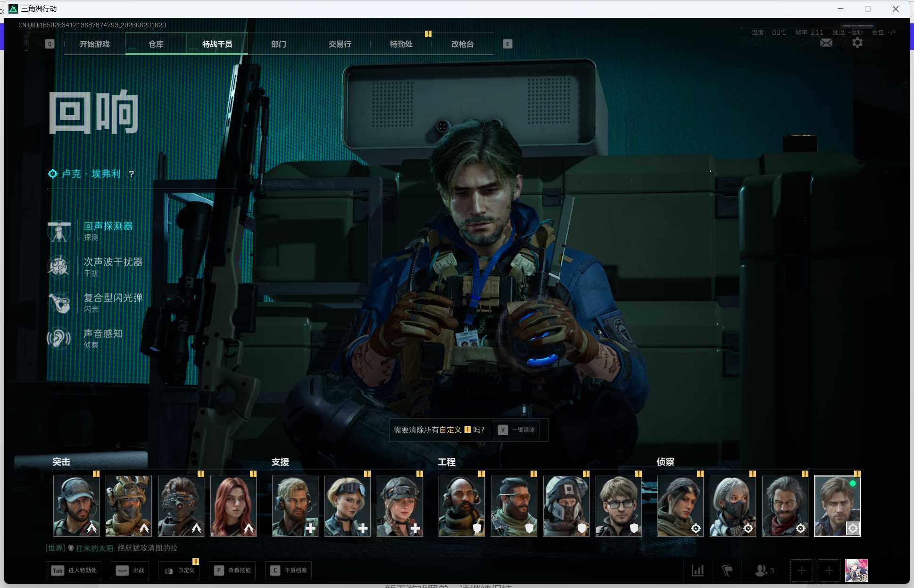Screen dimensions: 914x588
Task: Select the 次声波干扰器 skill icon
Action: pos(59,266)
